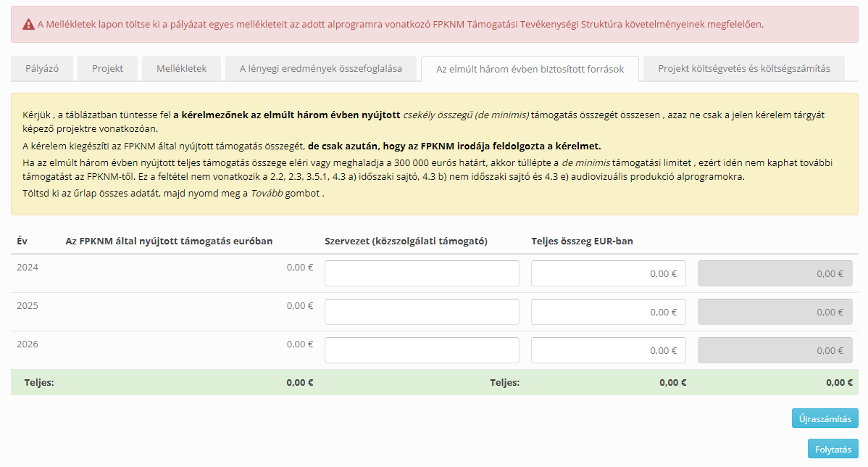This screenshot has height=467, width=868.
Task: Click Teljes összeg EUR-ban input for 2024
Action: click(608, 273)
